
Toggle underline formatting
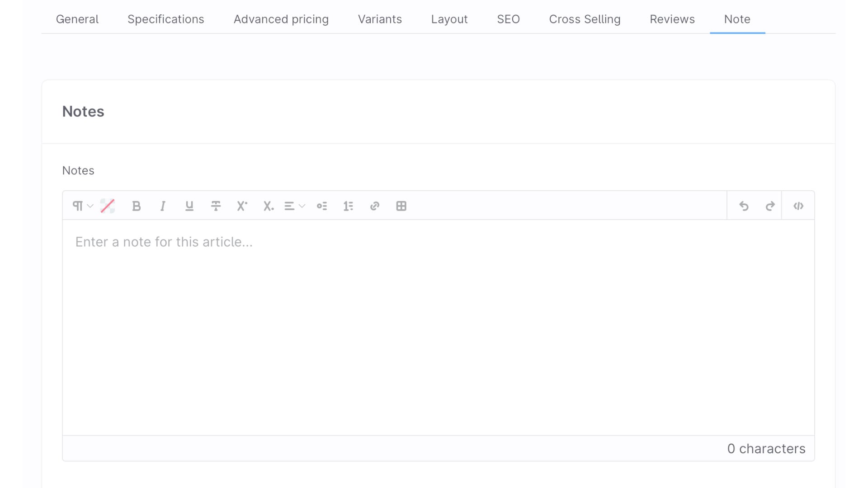[189, 206]
